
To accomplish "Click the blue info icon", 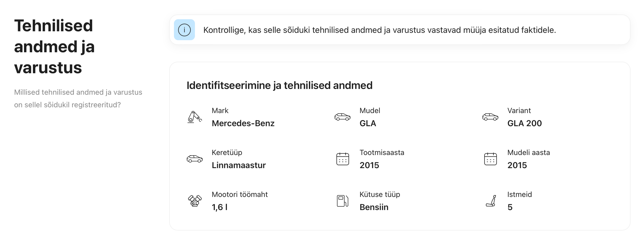I will [184, 30].
